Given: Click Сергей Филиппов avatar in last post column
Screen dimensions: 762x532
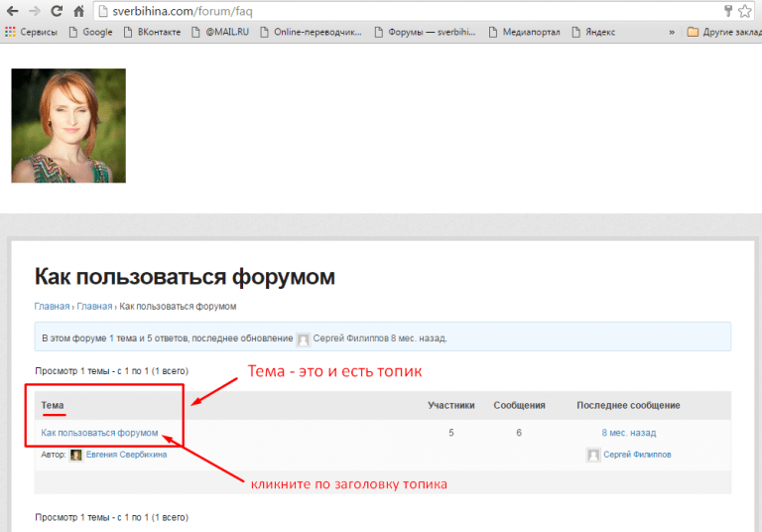Looking at the screenshot, I should point(593,455).
